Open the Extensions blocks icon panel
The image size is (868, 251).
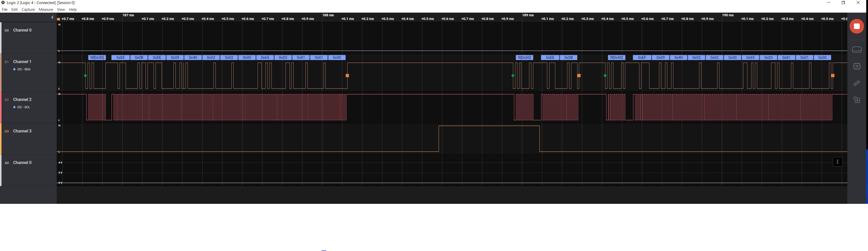tap(857, 100)
